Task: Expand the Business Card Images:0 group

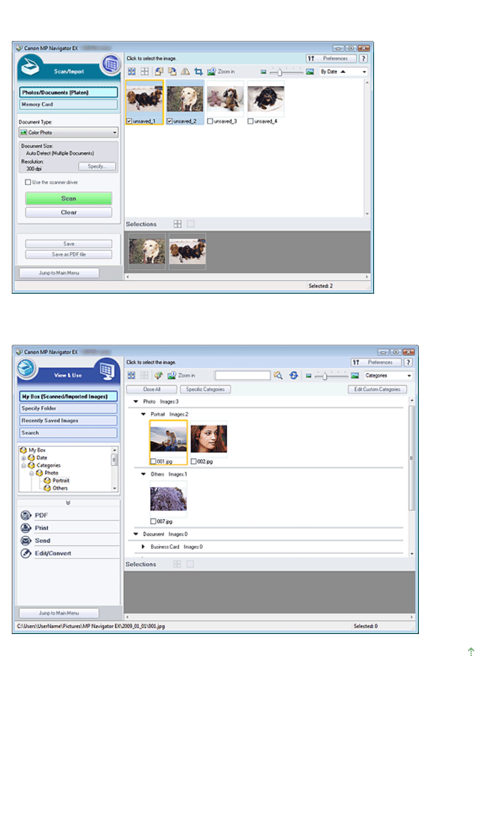Action: click(143, 547)
